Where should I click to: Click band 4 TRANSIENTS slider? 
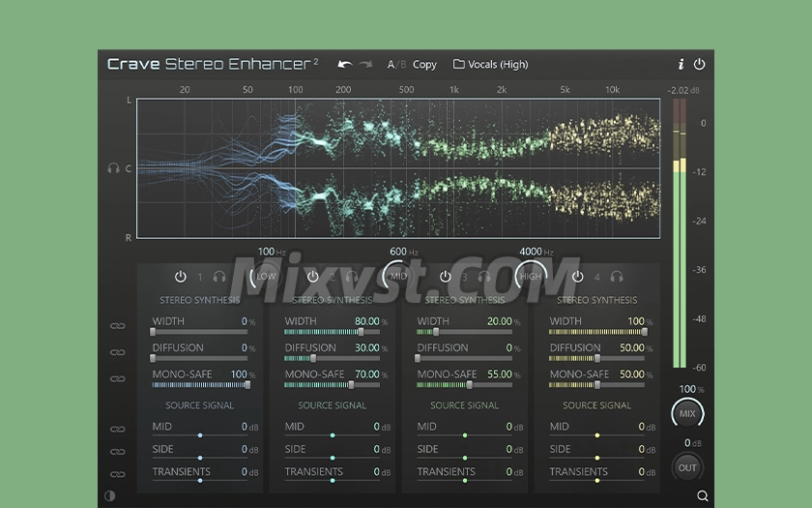[597, 481]
